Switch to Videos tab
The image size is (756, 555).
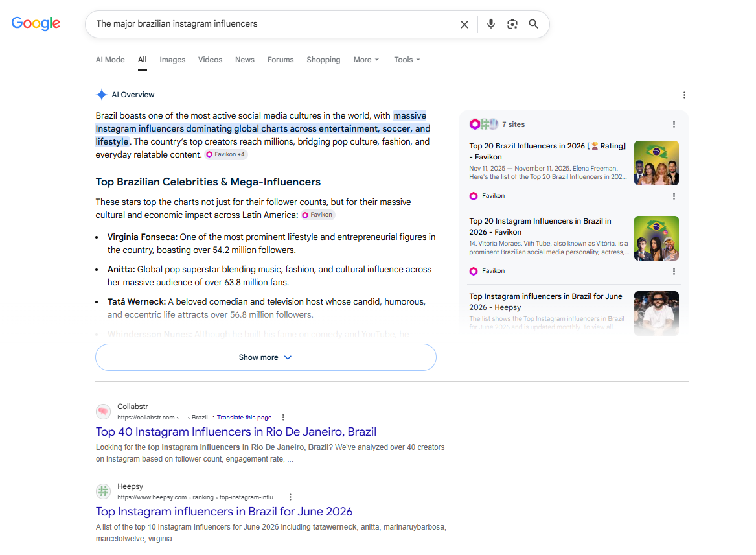[x=210, y=60]
